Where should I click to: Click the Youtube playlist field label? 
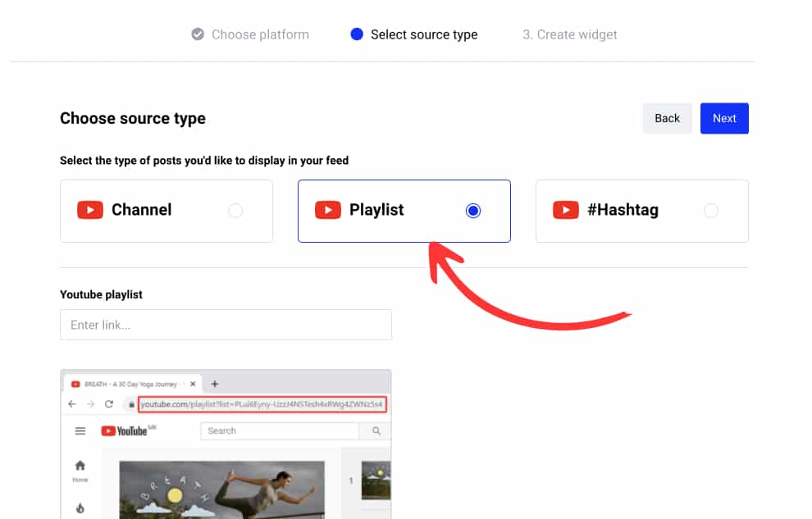click(101, 294)
